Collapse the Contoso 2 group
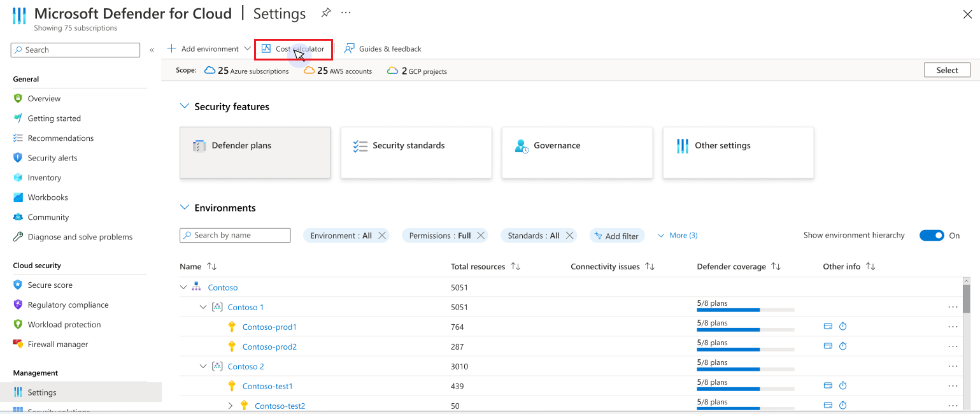The image size is (980, 414). [203, 366]
